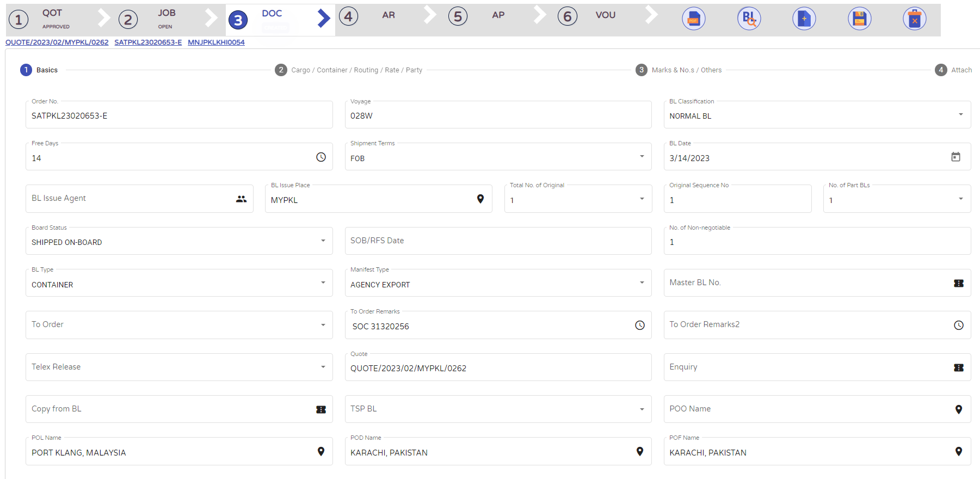Click location pin in POD Name field
This screenshot has height=479, width=980.
[640, 452]
